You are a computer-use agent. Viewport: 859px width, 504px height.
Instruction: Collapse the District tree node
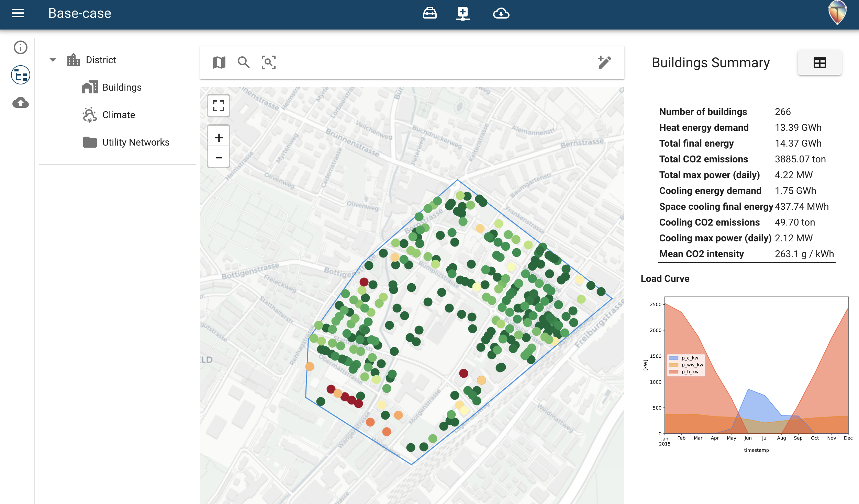click(x=53, y=60)
